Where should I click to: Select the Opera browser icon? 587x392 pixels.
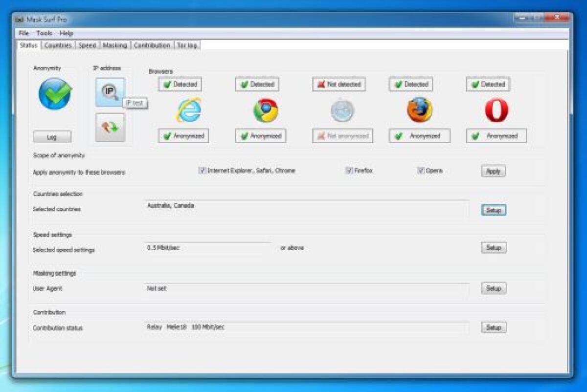click(x=496, y=111)
